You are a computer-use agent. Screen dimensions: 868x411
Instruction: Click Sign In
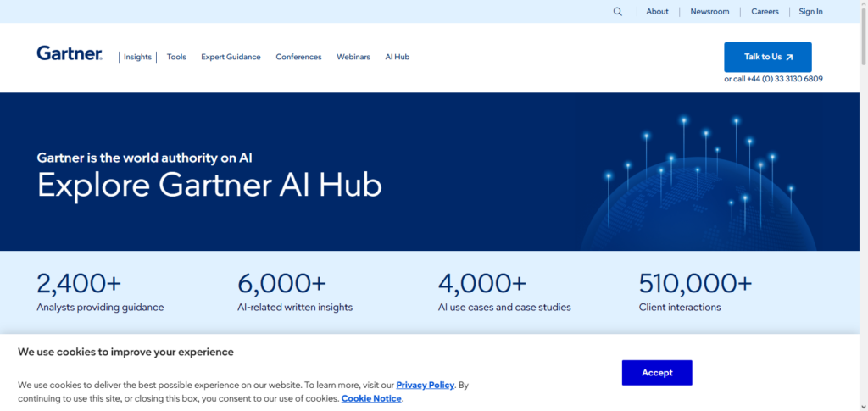click(x=810, y=12)
